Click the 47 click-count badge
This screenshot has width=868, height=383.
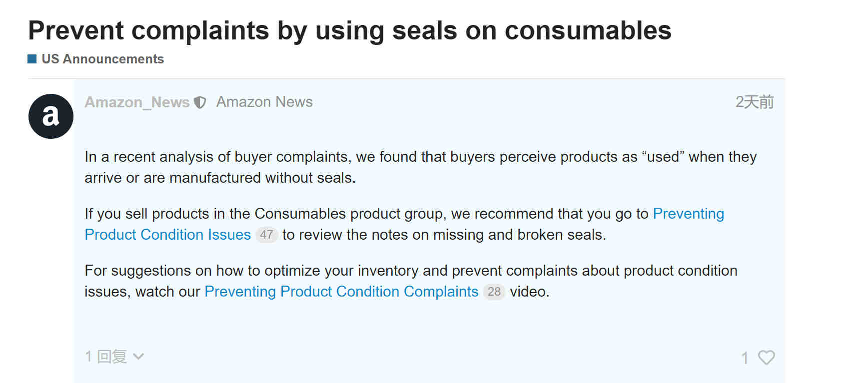(266, 235)
